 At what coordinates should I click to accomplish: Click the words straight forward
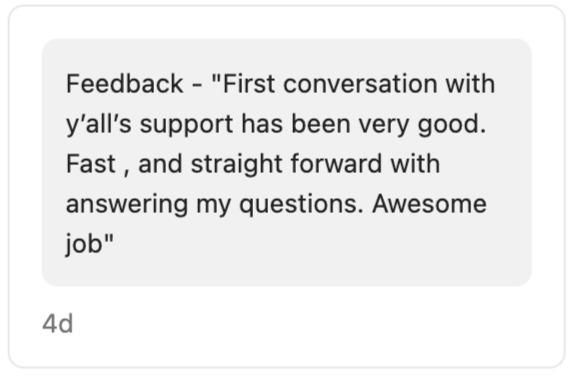(x=286, y=164)
